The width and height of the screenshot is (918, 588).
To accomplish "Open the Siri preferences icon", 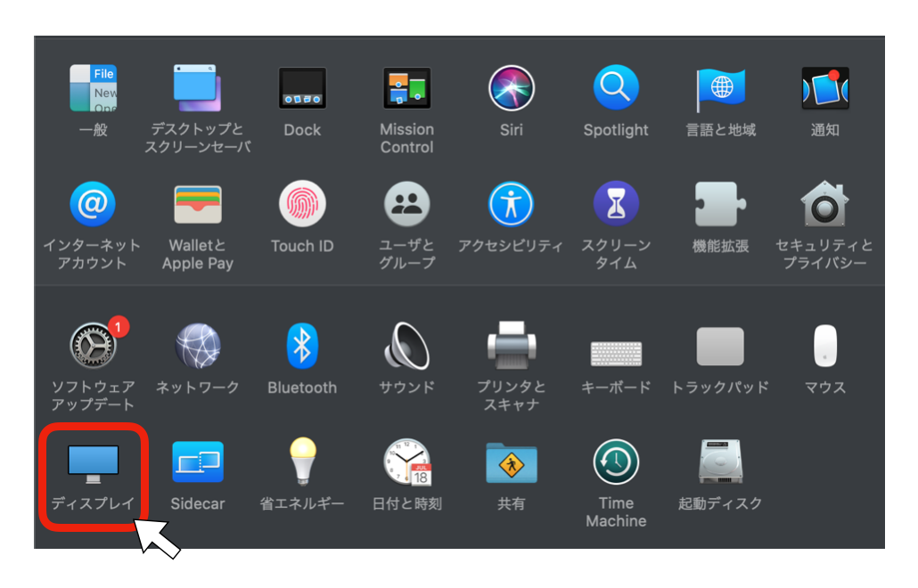I will 511,88.
